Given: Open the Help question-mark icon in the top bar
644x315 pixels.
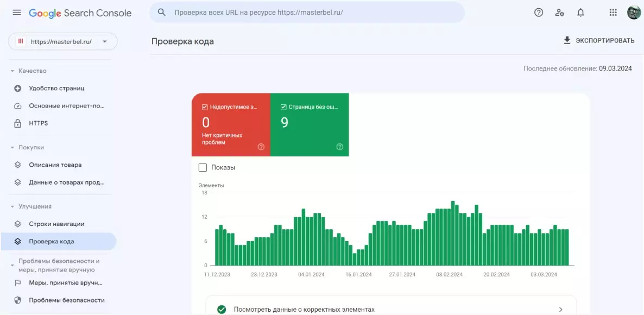Looking at the screenshot, I should pyautogui.click(x=539, y=12).
